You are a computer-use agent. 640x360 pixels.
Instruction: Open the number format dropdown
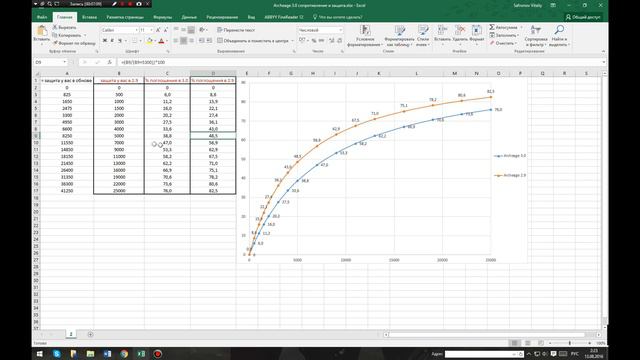click(x=340, y=30)
